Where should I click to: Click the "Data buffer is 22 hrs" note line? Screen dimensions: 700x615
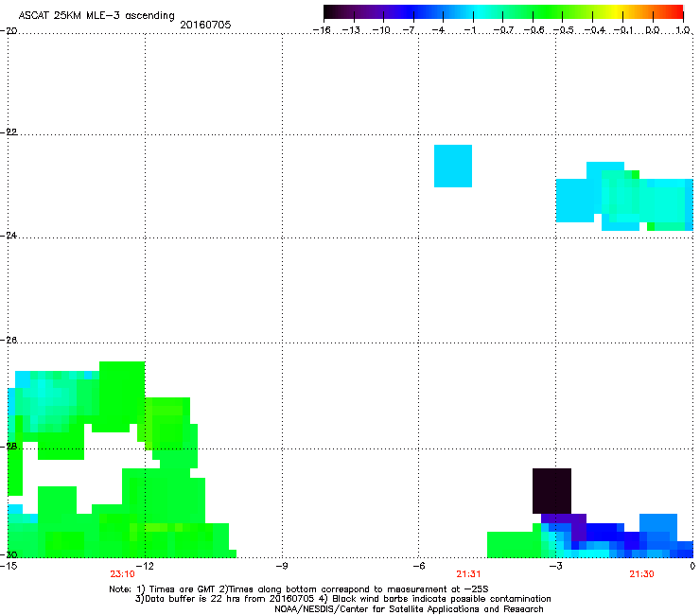click(342, 599)
